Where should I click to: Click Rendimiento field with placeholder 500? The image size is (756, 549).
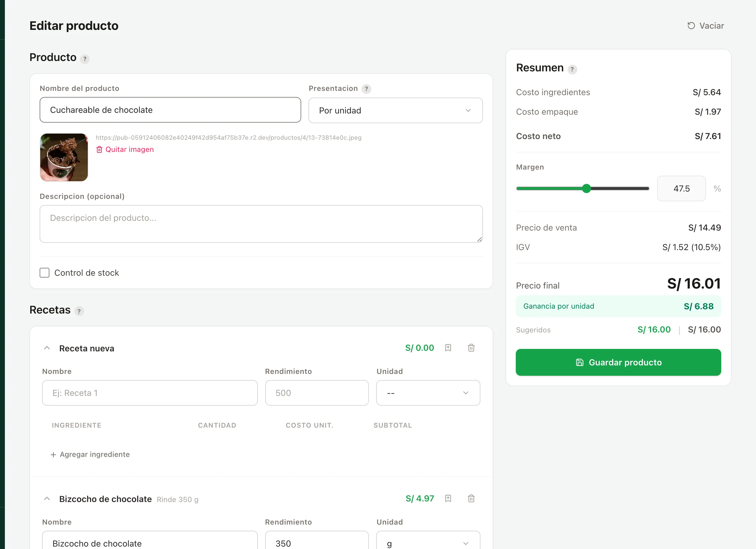tap(317, 393)
